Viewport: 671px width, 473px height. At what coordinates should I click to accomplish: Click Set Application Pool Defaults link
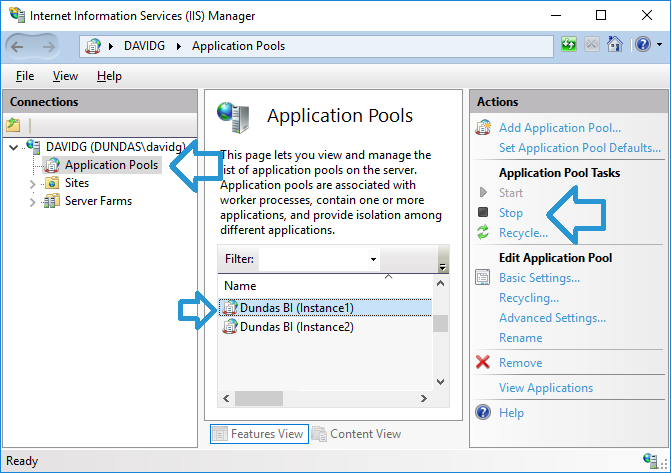point(580,148)
